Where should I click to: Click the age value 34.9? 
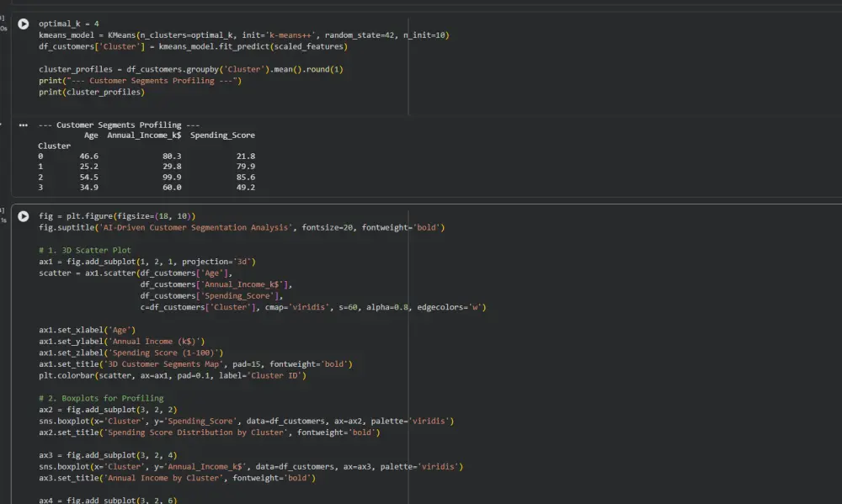point(88,188)
